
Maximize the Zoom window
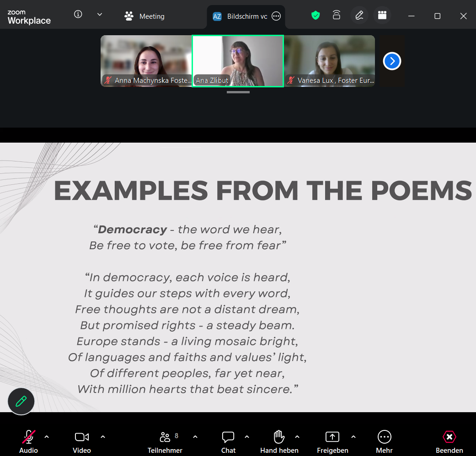pos(438,16)
